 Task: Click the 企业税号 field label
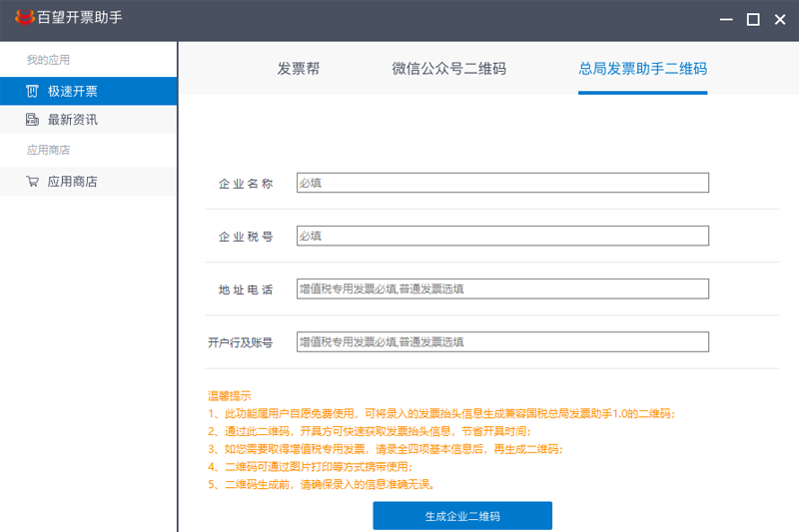[246, 237]
